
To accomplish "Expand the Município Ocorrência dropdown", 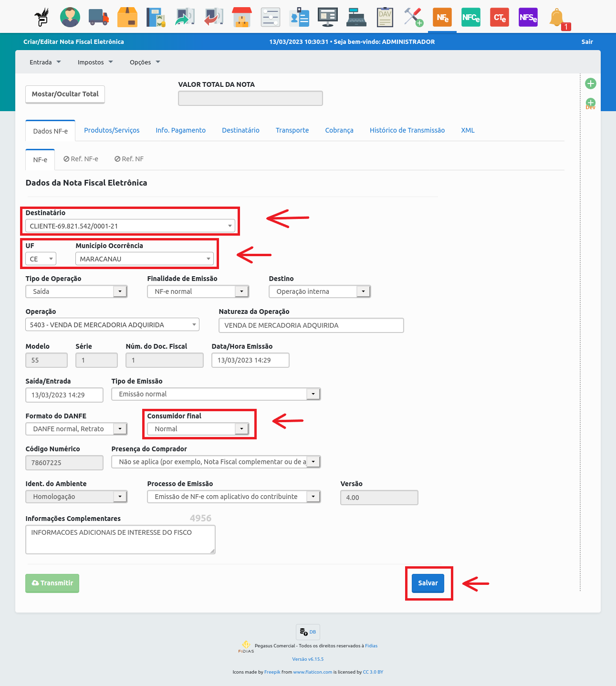I will tap(145, 259).
